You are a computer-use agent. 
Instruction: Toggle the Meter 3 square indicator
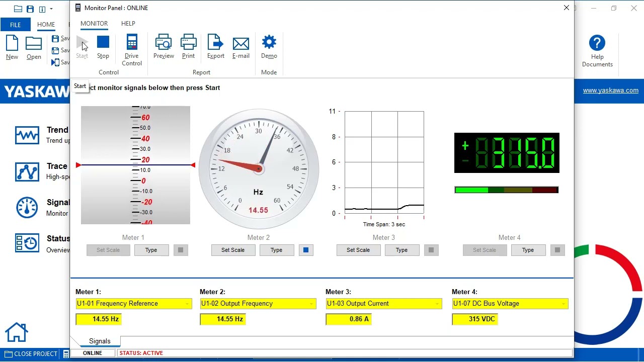[x=431, y=250]
